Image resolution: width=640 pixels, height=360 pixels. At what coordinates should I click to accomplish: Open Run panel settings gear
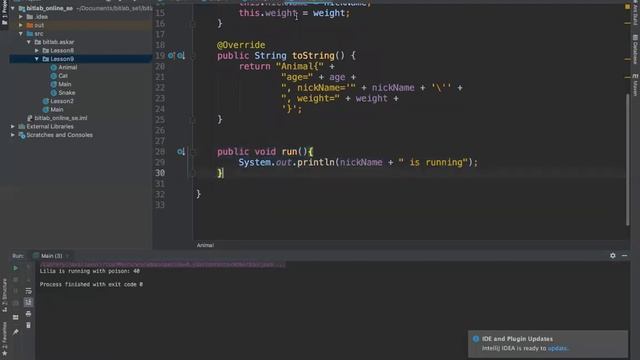[x=613, y=256]
